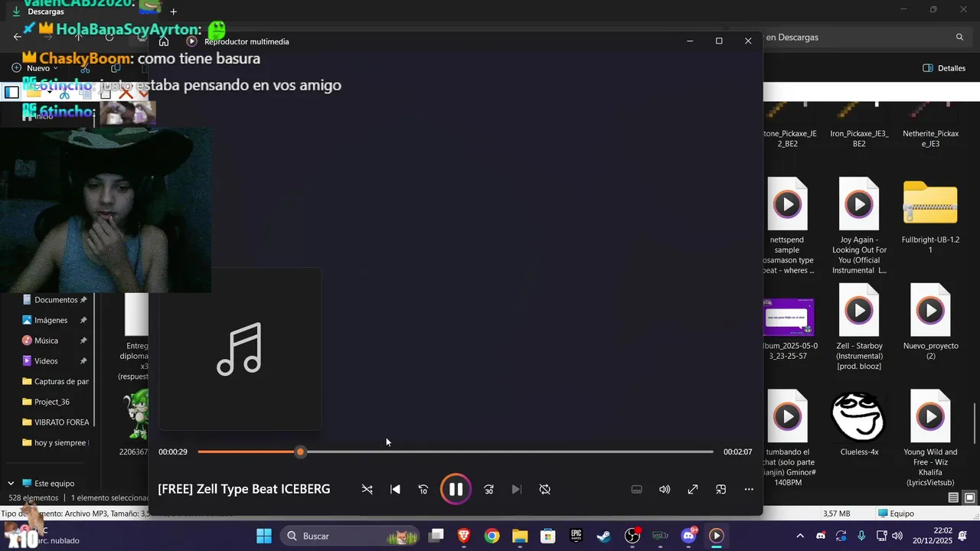Select the Netherite_Pickaxe_JE3 file
The image size is (980, 551).
pos(930,125)
